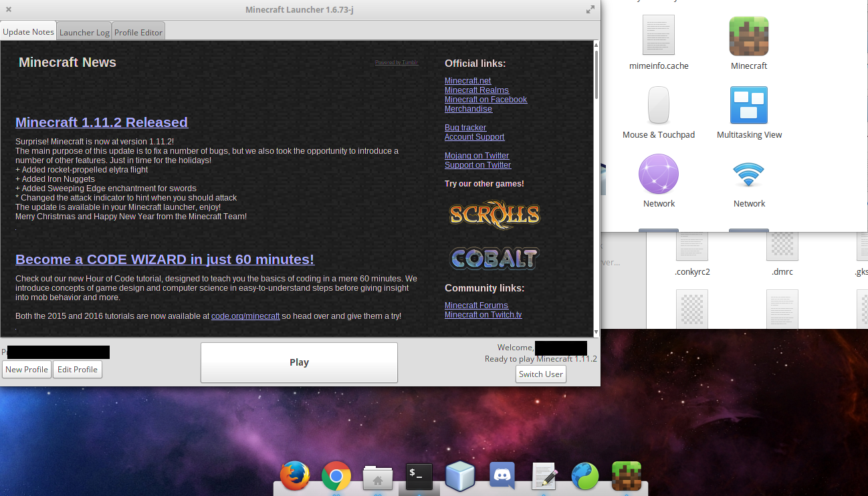Open the Minecraft Forums link
Viewport: 868px width, 496px height.
point(476,305)
